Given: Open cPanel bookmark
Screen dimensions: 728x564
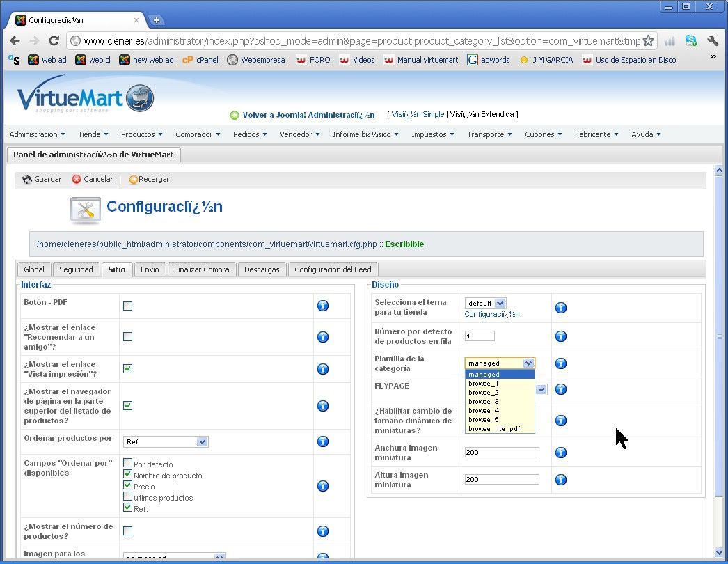Looking at the screenshot, I should [x=200, y=60].
